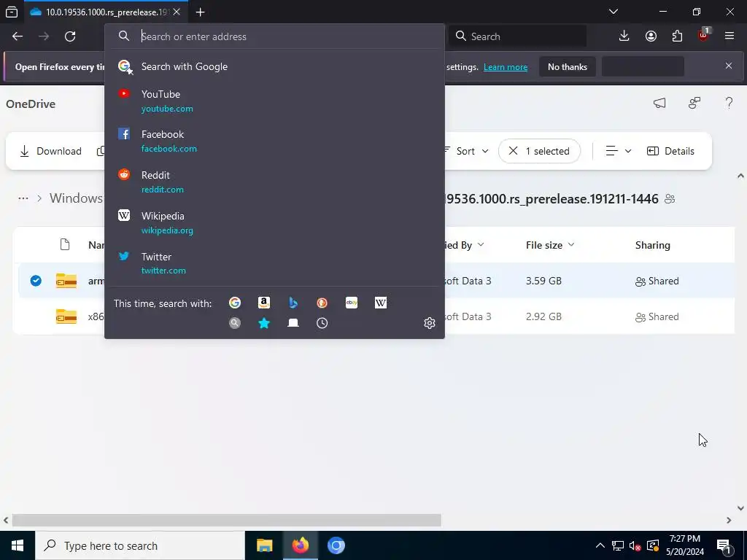This screenshot has width=747, height=560.
Task: Open OneDrive help question mark
Action: pyautogui.click(x=729, y=103)
